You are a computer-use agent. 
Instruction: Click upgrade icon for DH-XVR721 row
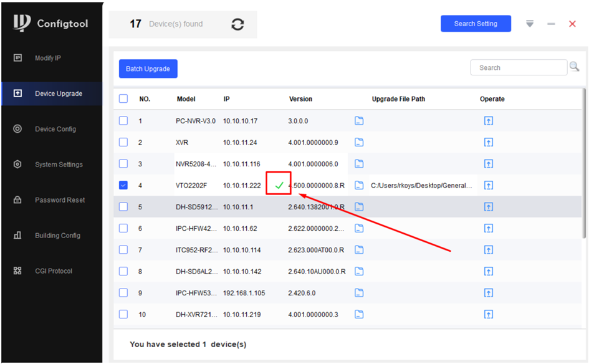[489, 314]
